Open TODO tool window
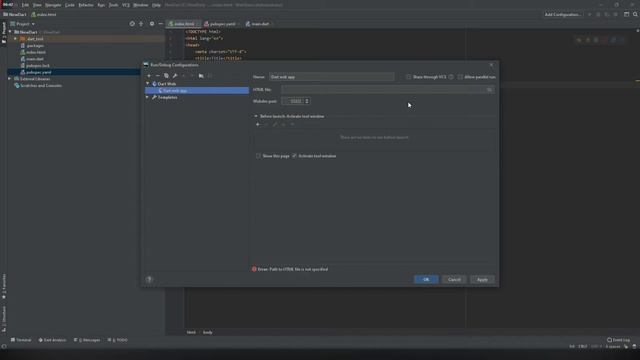This screenshot has height=360, width=640. pos(118,340)
